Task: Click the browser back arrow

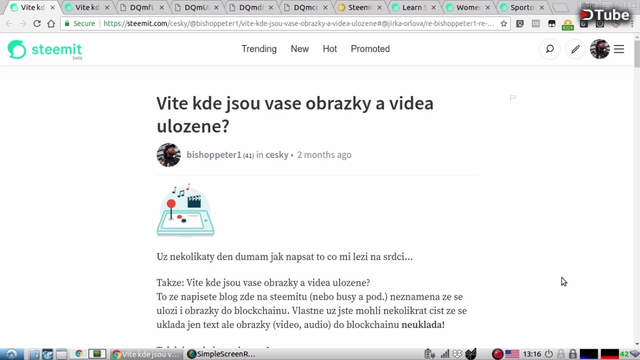Action: [9, 24]
